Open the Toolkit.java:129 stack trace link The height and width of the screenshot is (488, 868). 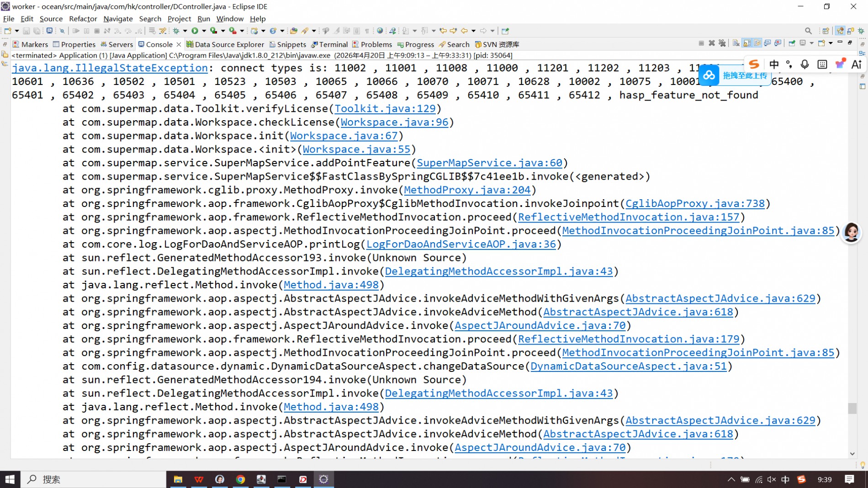pos(385,109)
